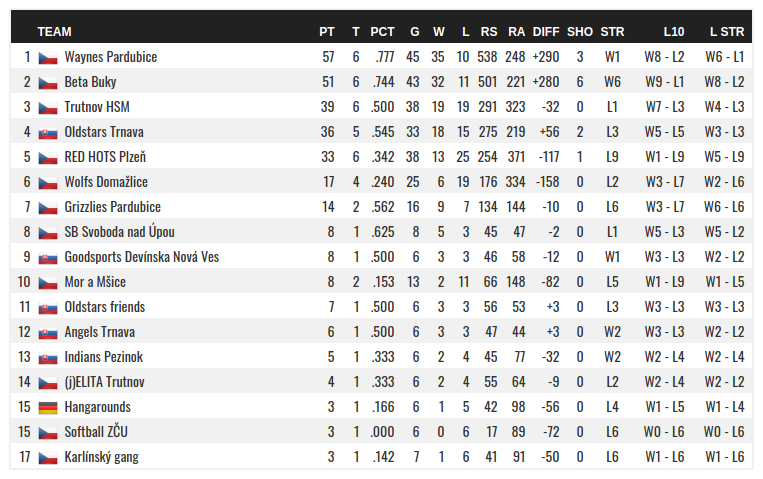Click the flag icon next to Beta Buky

48,83
